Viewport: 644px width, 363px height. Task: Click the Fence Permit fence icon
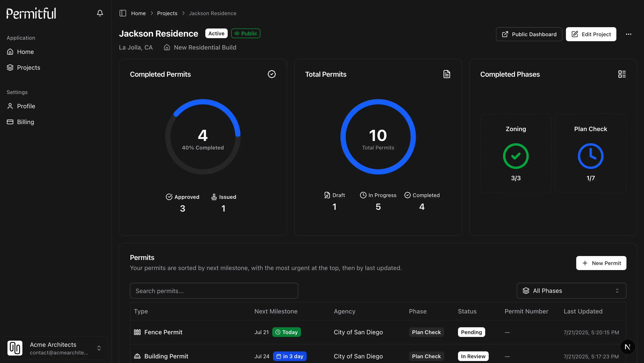(x=137, y=332)
